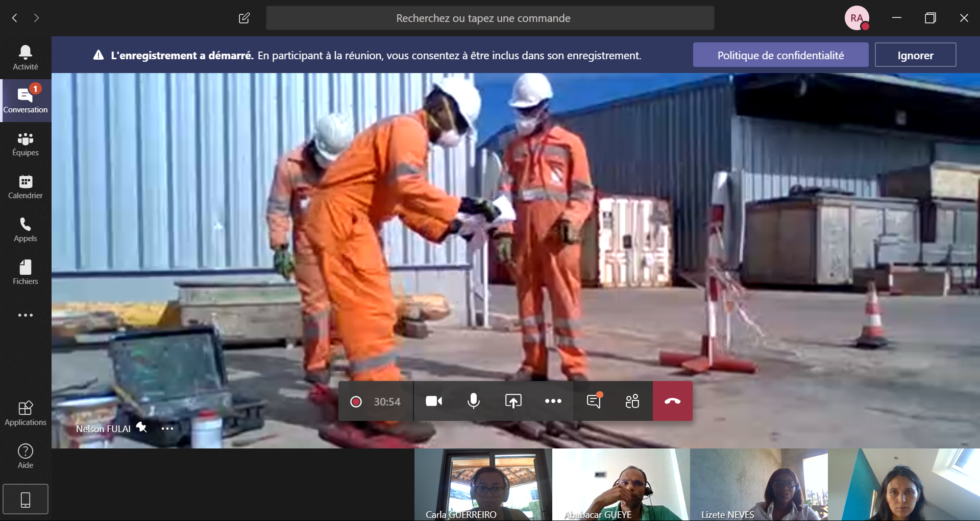This screenshot has width=980, height=521.
Task: Click the mobile app download icon
Action: click(26, 499)
